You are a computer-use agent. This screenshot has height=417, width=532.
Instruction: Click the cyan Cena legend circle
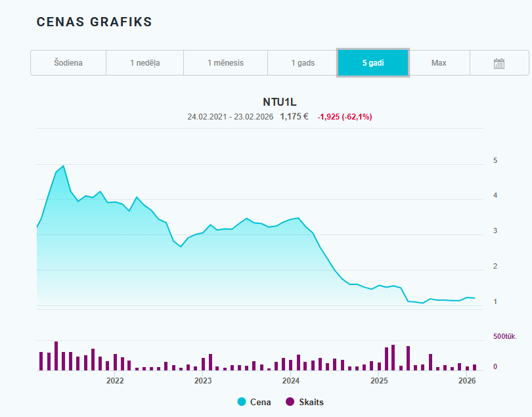click(x=241, y=402)
